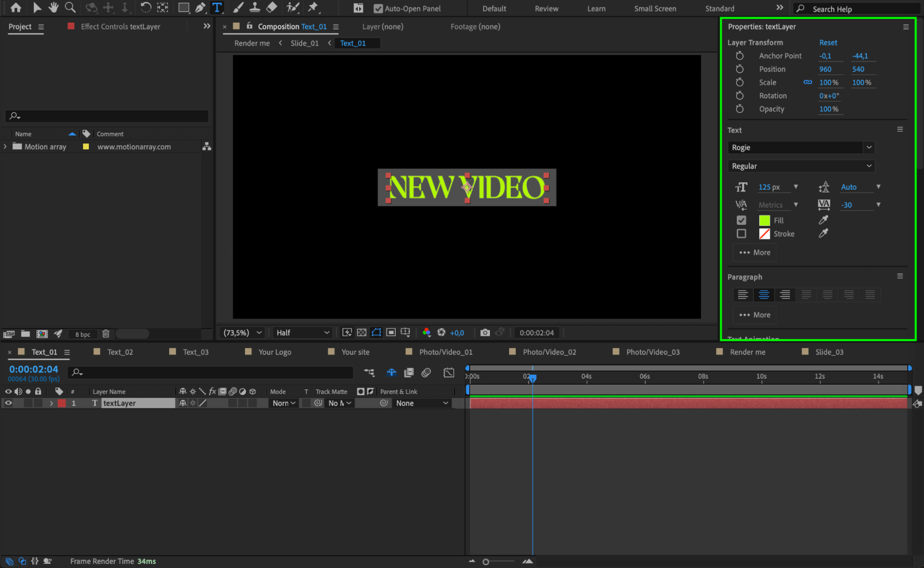Expand the Motion array folder
The image size is (924, 568).
pyautogui.click(x=5, y=147)
